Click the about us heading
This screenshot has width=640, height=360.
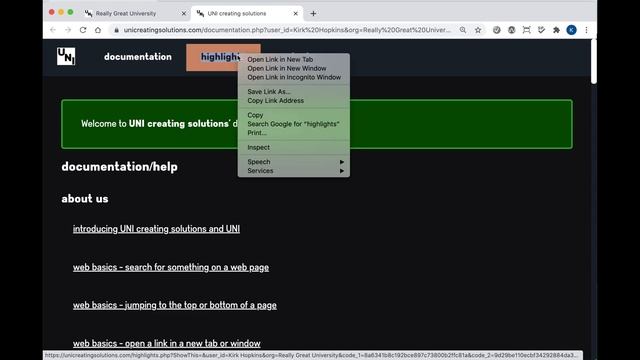point(84,199)
